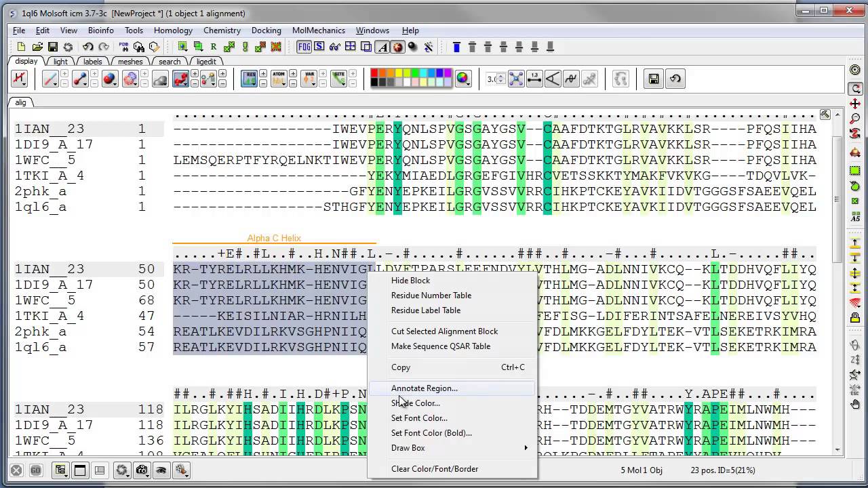Viewport: 868px width, 488px height.
Task: Switch to the meshes tab
Action: point(130,62)
